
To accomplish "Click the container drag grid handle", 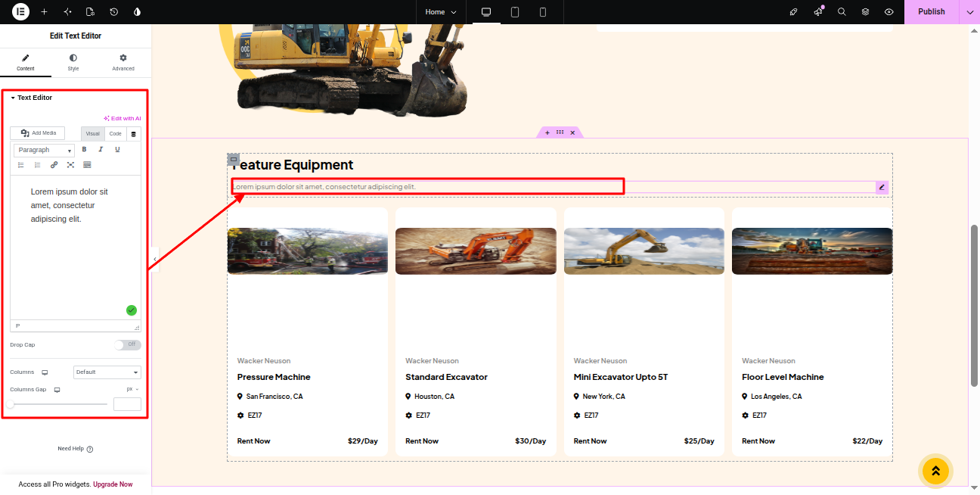I will 560,132.
